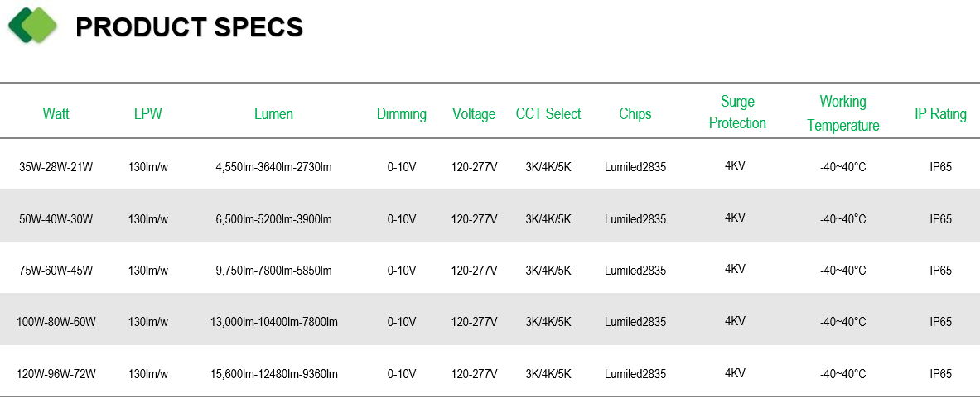Click the Lumen column header

click(x=273, y=114)
